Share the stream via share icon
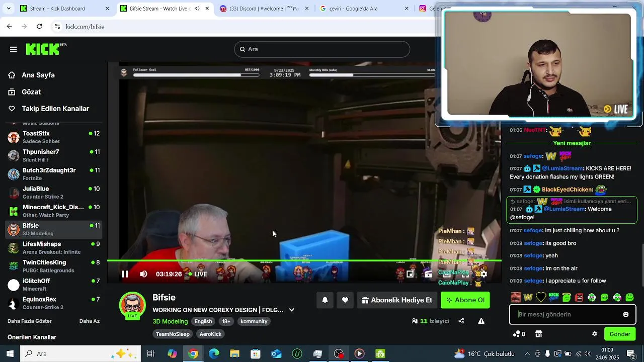The height and width of the screenshot is (362, 644). pos(461,321)
